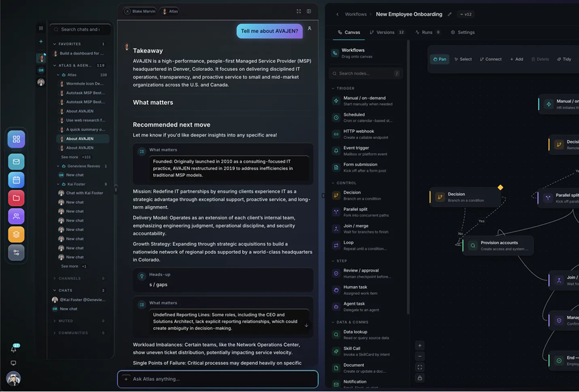Expand the Muted section
Viewport: 579px width, 392px height.
[x=54, y=321]
